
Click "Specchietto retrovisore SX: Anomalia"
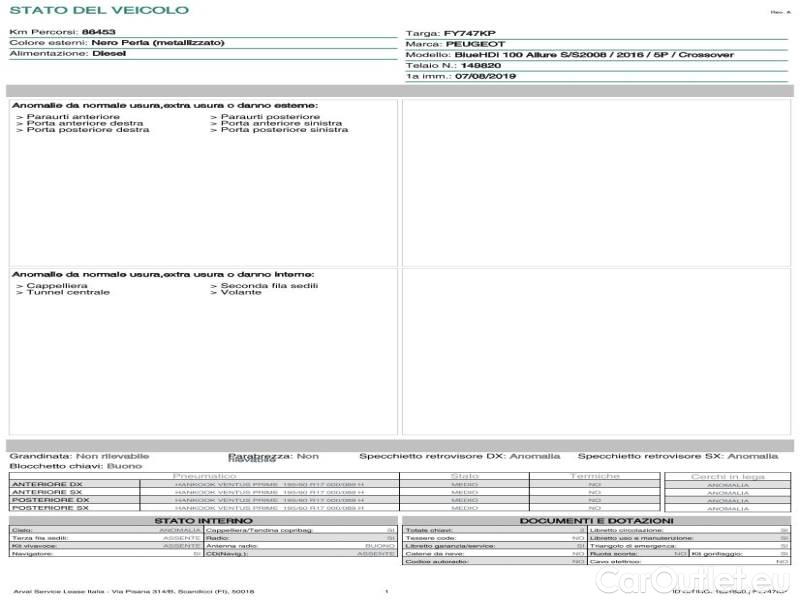pos(678,456)
